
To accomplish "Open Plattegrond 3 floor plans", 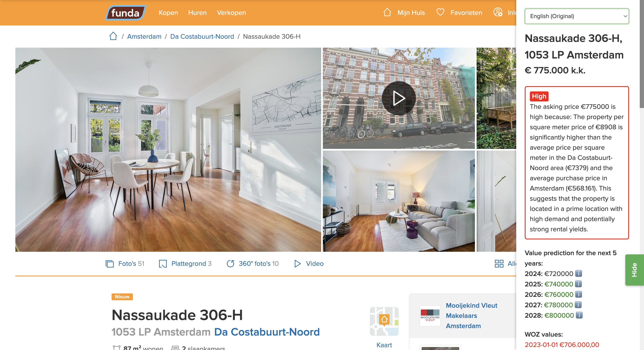I will [185, 264].
